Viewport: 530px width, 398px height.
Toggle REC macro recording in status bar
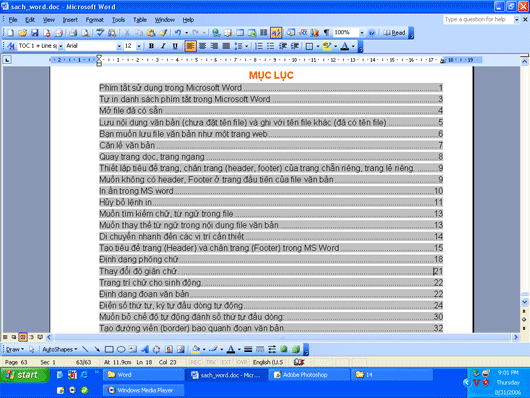pos(196,362)
